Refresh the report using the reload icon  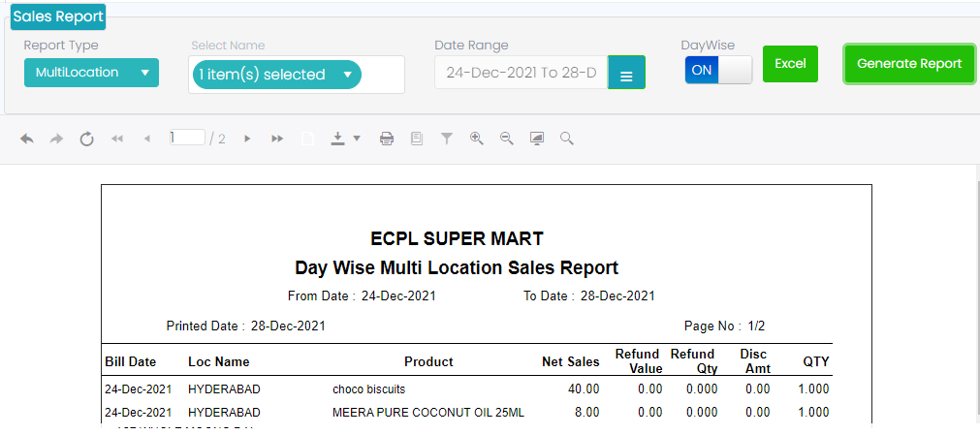tap(86, 140)
